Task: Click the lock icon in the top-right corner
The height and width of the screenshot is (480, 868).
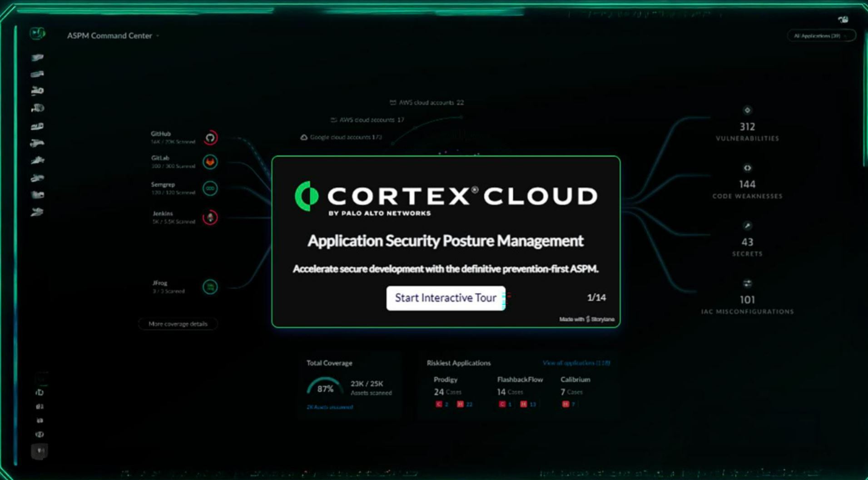Action: coord(843,19)
